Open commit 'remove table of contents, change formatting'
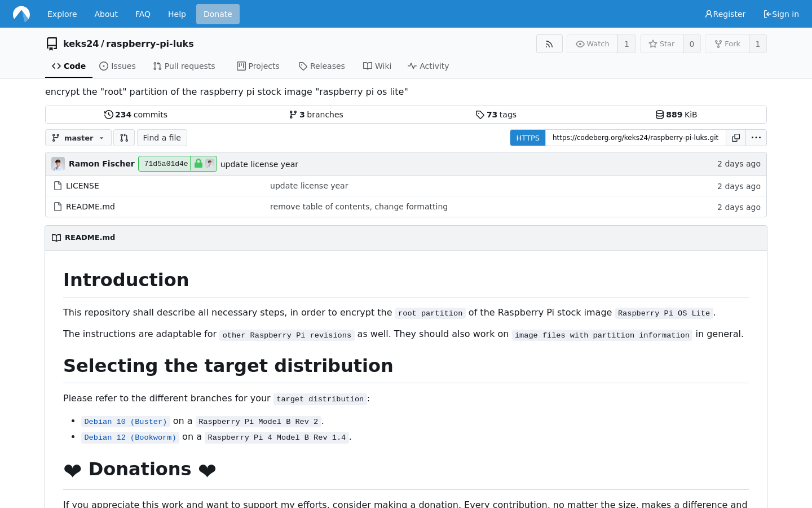Screen dimensions: 812x508 click(359, 207)
